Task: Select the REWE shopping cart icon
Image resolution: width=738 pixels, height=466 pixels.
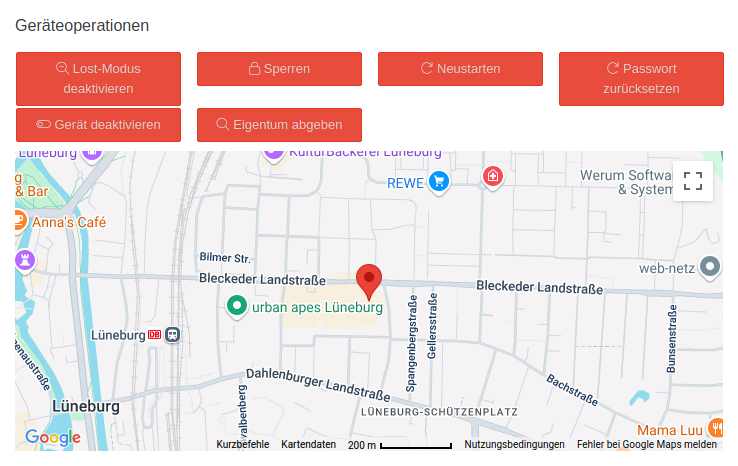Action: [x=437, y=182]
